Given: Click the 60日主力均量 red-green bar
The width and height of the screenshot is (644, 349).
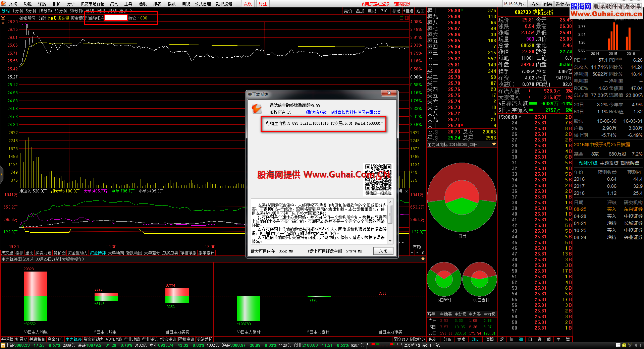Looking at the screenshot, I should tap(36, 296).
